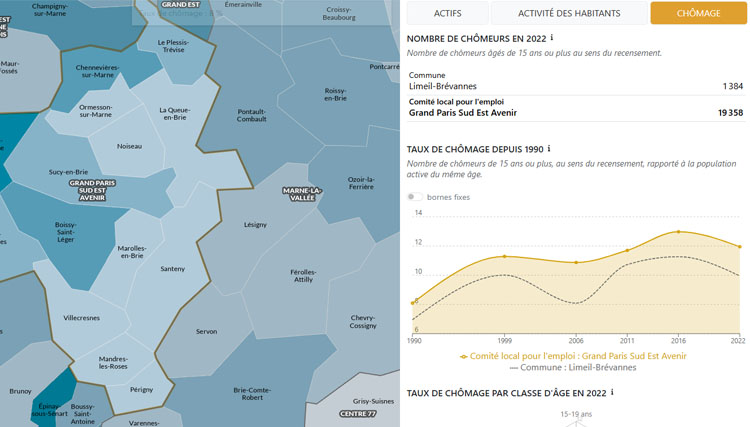Select the Chômage tab
This screenshot has width=750, height=427.
697,13
